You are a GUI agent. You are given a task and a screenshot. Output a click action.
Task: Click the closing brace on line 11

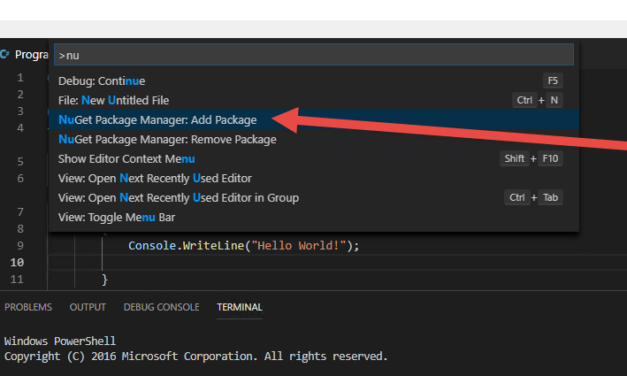(x=104, y=279)
